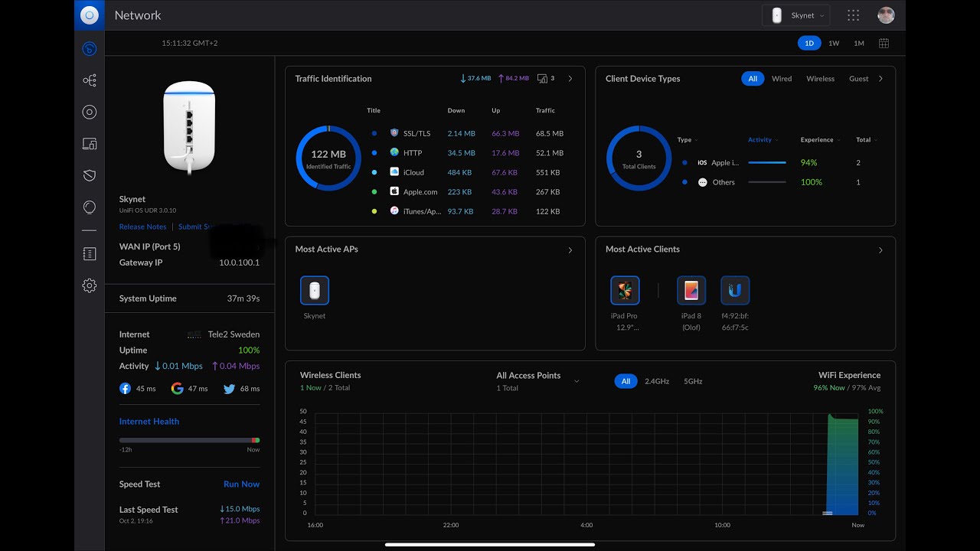Click the HTTP traffic icon

coord(394,152)
